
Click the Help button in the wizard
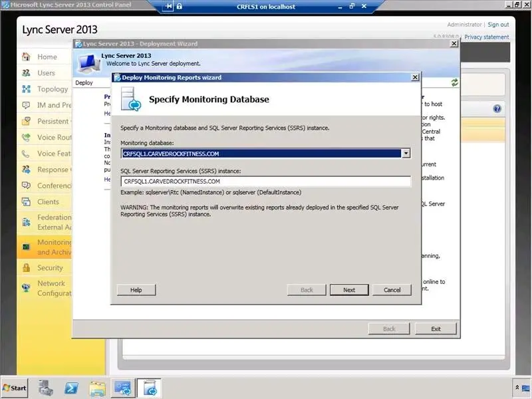[x=136, y=290]
